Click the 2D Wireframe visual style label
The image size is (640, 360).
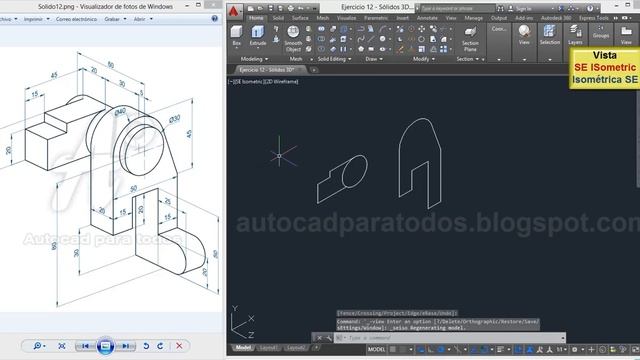[x=282, y=82]
